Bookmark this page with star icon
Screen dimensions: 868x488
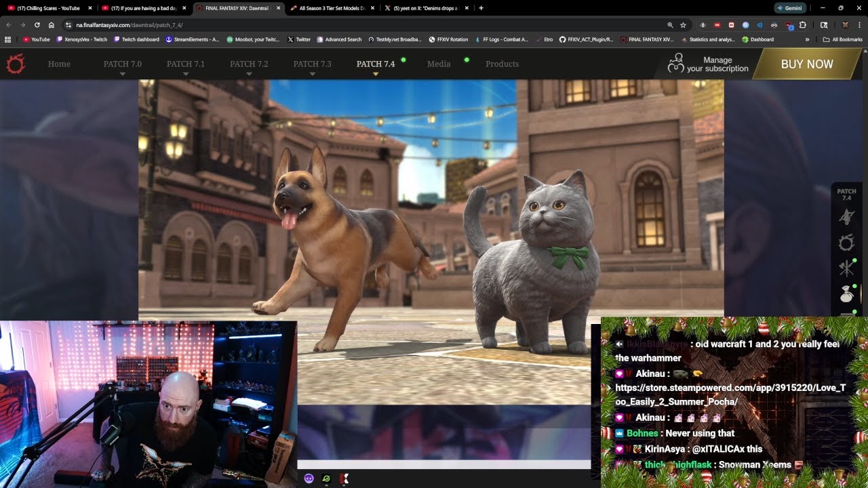click(683, 24)
